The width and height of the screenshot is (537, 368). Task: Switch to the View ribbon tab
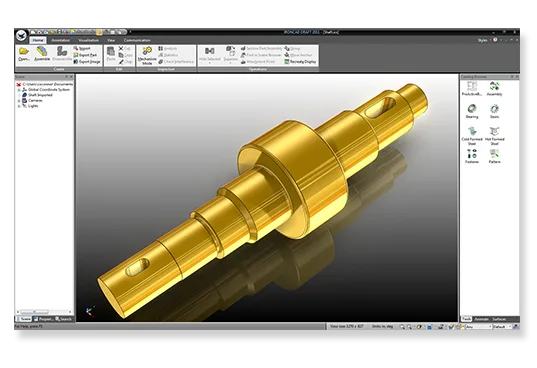[111, 40]
